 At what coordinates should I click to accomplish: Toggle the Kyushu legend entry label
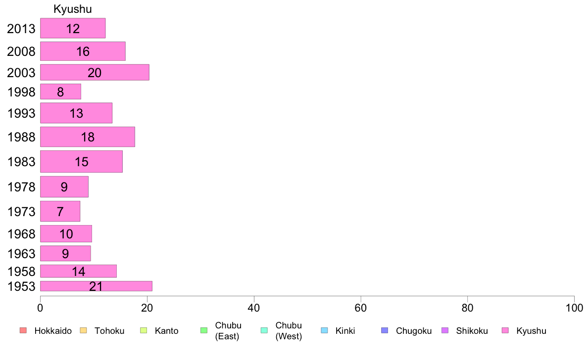tap(531, 331)
